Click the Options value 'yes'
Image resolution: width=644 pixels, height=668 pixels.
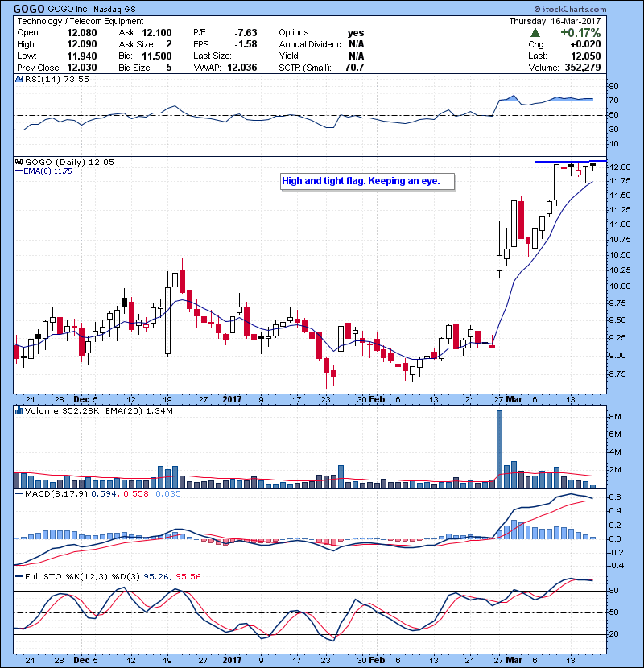pyautogui.click(x=356, y=33)
